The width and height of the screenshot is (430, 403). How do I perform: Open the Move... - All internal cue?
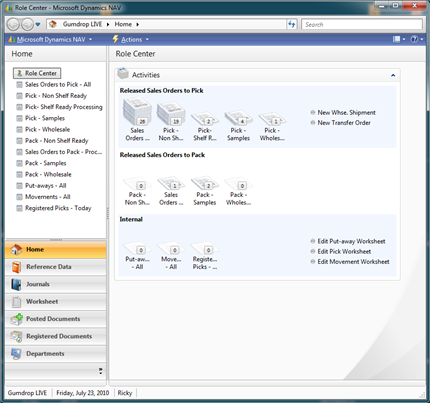point(171,256)
